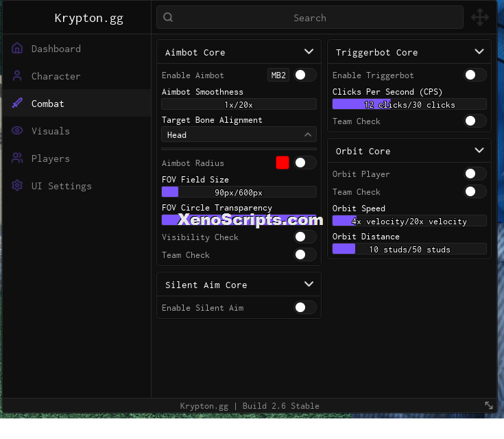Click the Visuals eye icon
This screenshot has height=439, width=504.
pos(17,130)
